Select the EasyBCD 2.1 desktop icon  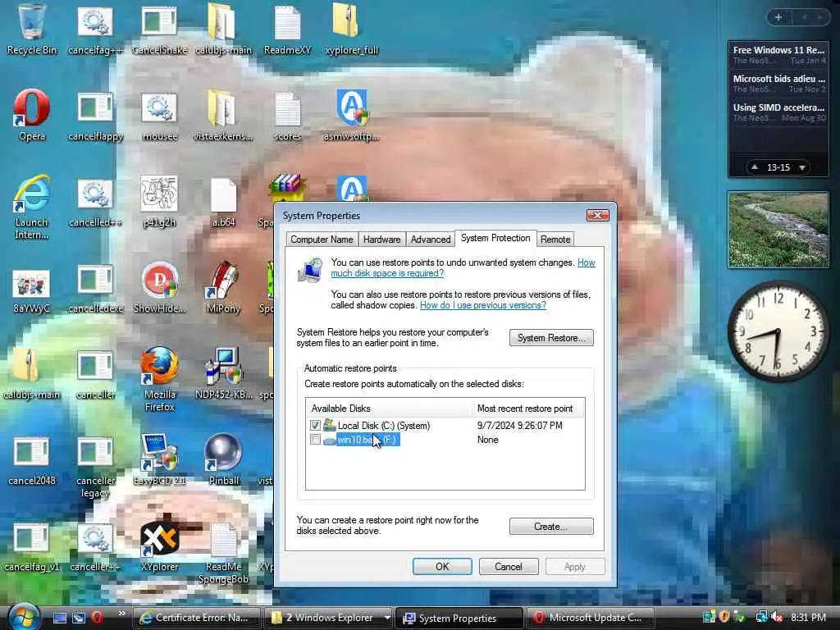(x=160, y=459)
